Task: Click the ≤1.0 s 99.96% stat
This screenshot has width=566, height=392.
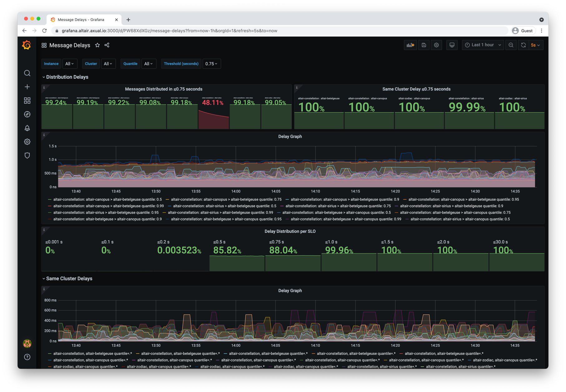Action: pyautogui.click(x=349, y=254)
